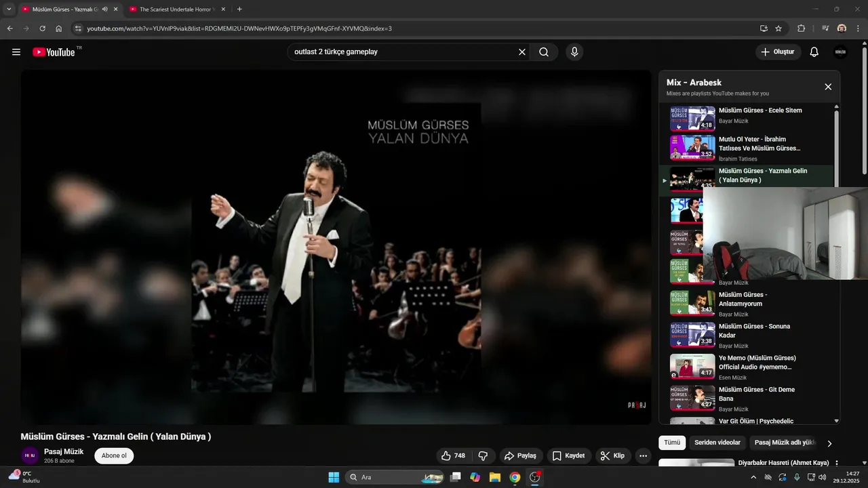Open site info icon in address bar
The height and width of the screenshot is (488, 868).
click(x=78, y=28)
